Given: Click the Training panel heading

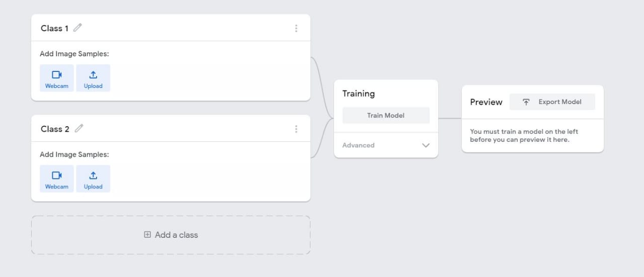Looking at the screenshot, I should pos(358,94).
